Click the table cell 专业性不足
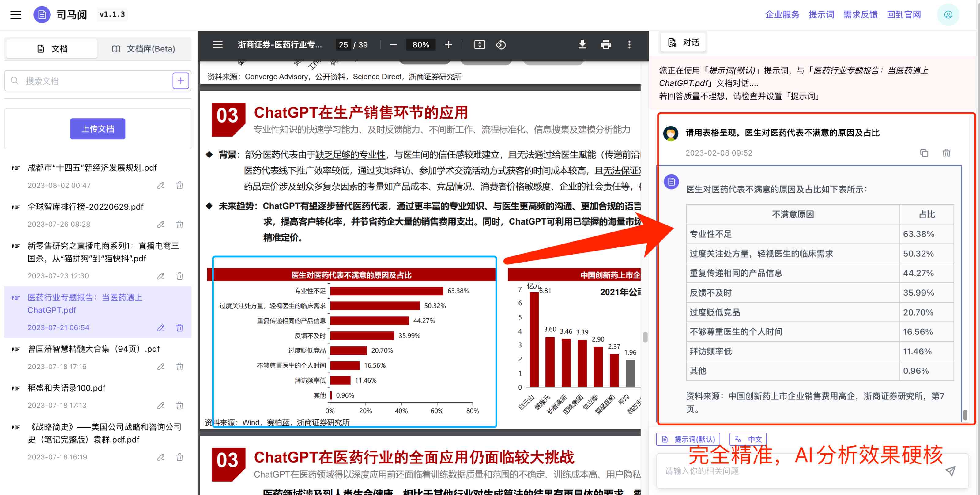This screenshot has width=980, height=495. 793,234
